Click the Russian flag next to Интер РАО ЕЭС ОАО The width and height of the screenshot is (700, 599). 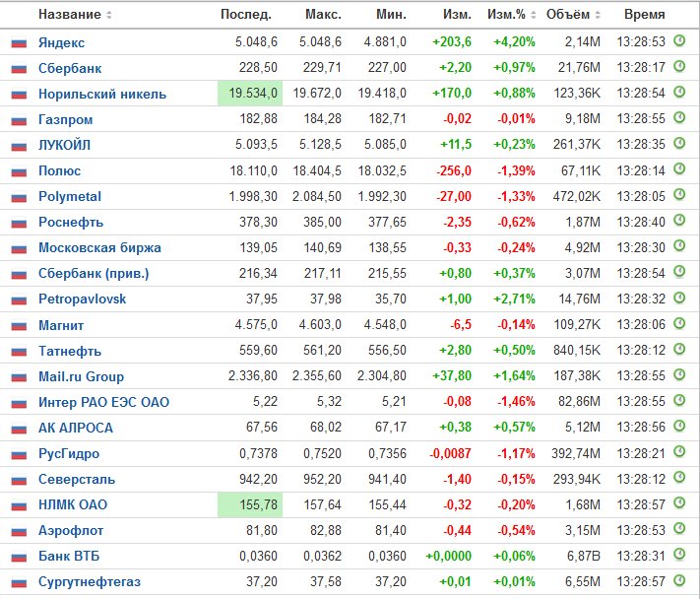coord(19,403)
